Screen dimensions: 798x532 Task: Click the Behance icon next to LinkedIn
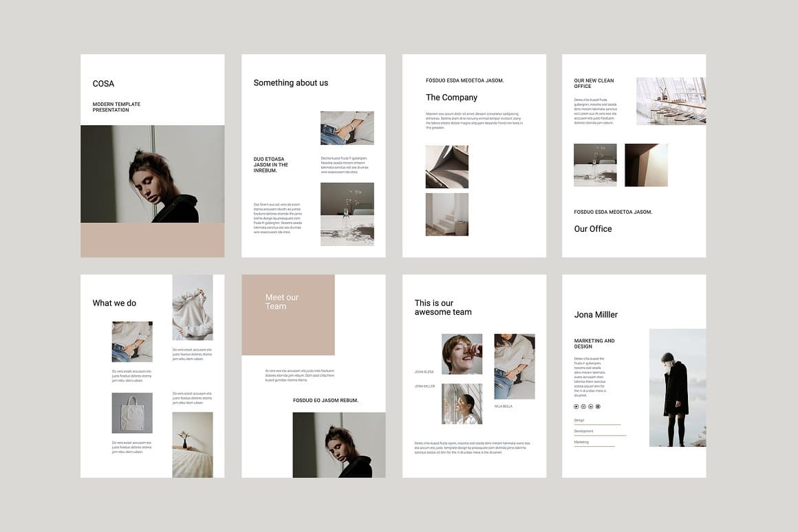pos(597,406)
